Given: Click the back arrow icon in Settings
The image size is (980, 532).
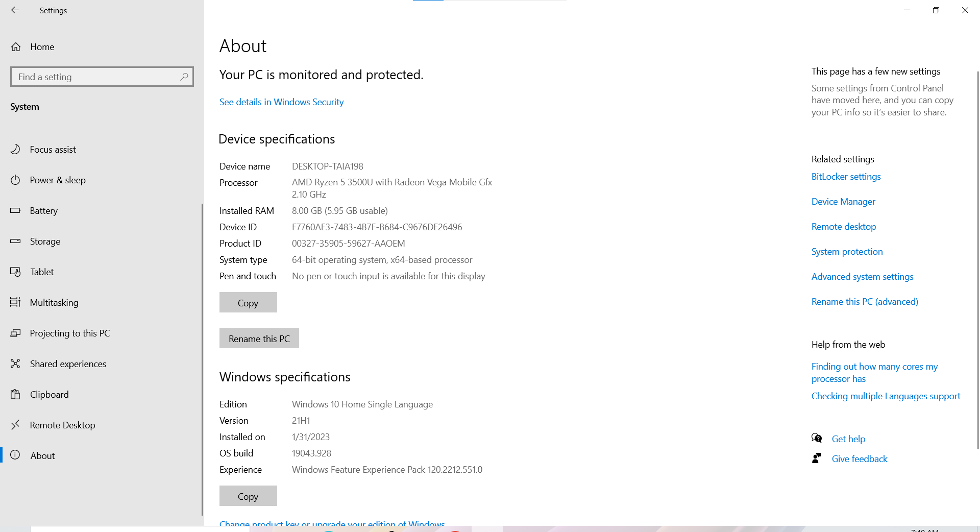Looking at the screenshot, I should tap(15, 10).
